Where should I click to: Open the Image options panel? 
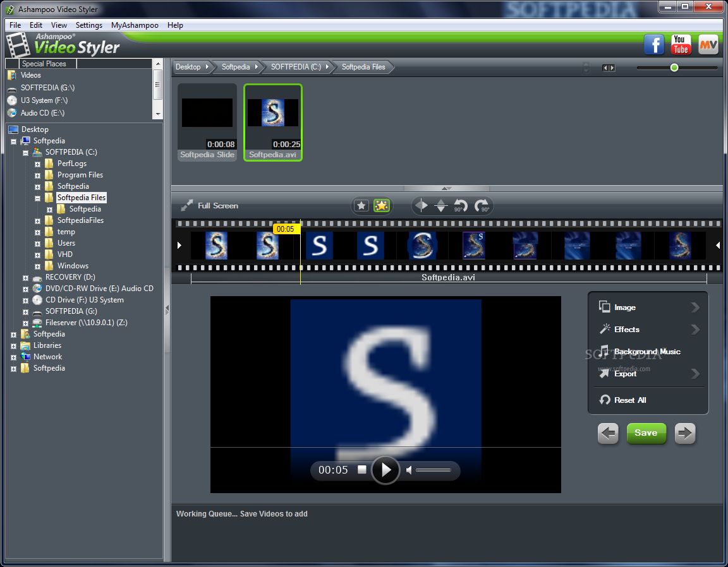648,307
